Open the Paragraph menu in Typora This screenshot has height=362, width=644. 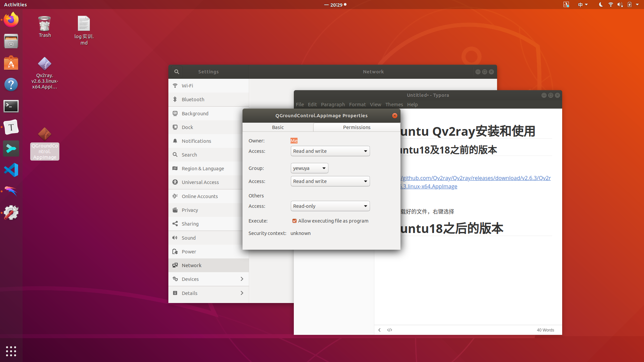coord(333,105)
